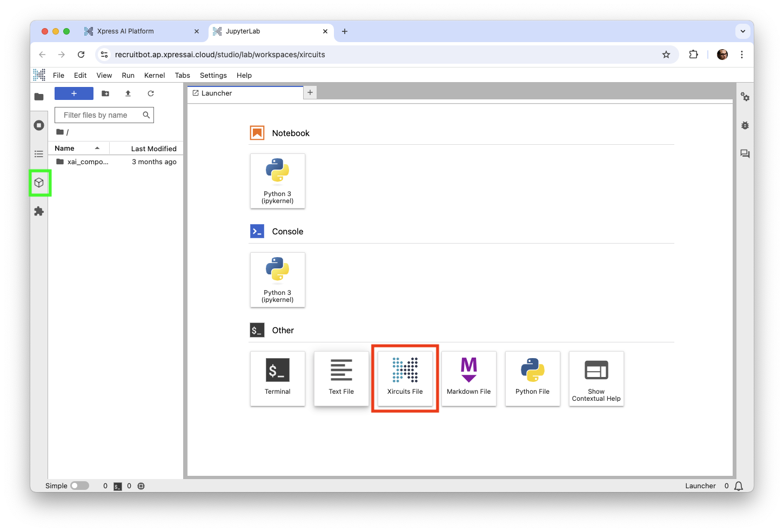This screenshot has width=784, height=532.
Task: Expand the browser tab search dropdown
Action: click(x=743, y=31)
